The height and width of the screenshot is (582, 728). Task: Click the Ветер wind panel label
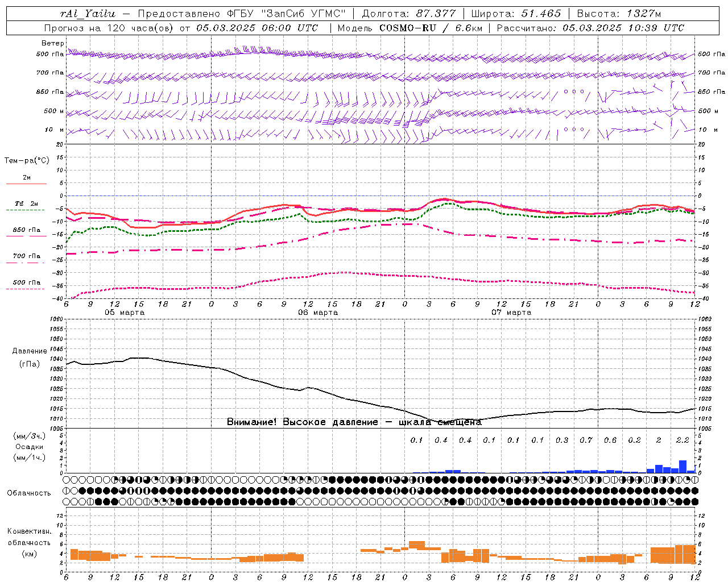tap(53, 43)
